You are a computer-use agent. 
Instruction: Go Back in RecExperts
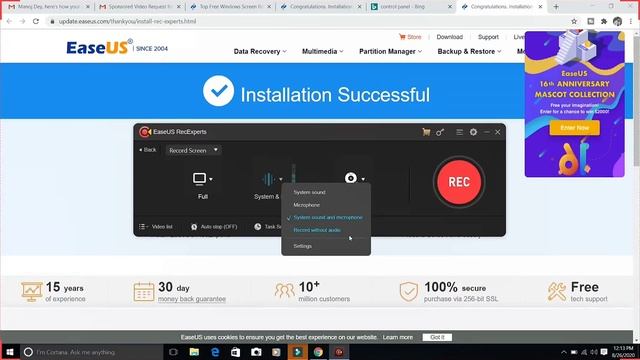point(148,150)
